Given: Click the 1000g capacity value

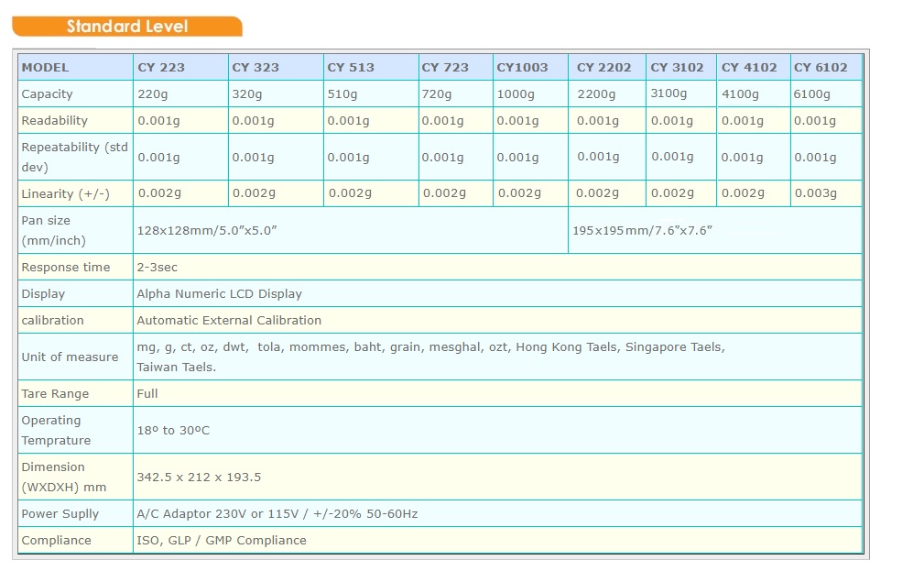Looking at the screenshot, I should (516, 93).
